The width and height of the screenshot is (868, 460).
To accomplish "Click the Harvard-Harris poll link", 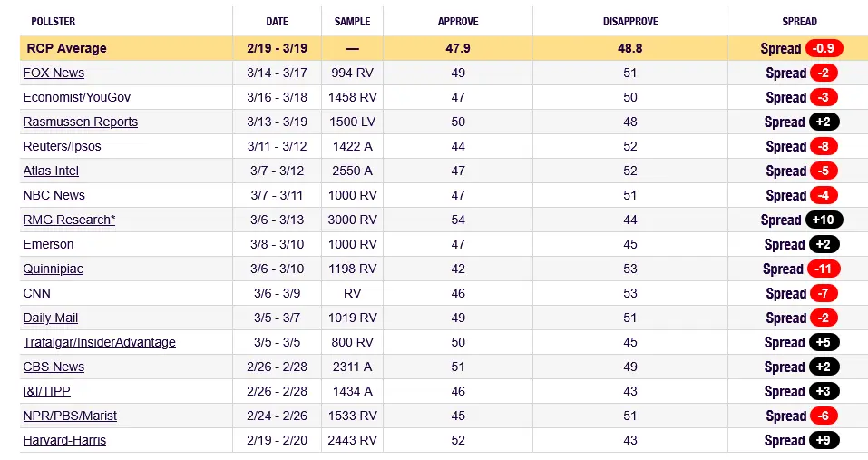I will pos(64,440).
